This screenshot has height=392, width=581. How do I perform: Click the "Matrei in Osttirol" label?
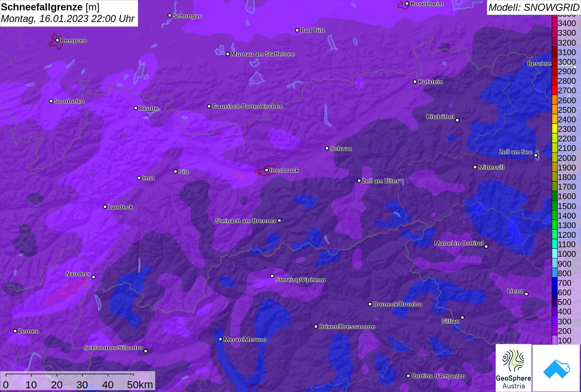(459, 243)
